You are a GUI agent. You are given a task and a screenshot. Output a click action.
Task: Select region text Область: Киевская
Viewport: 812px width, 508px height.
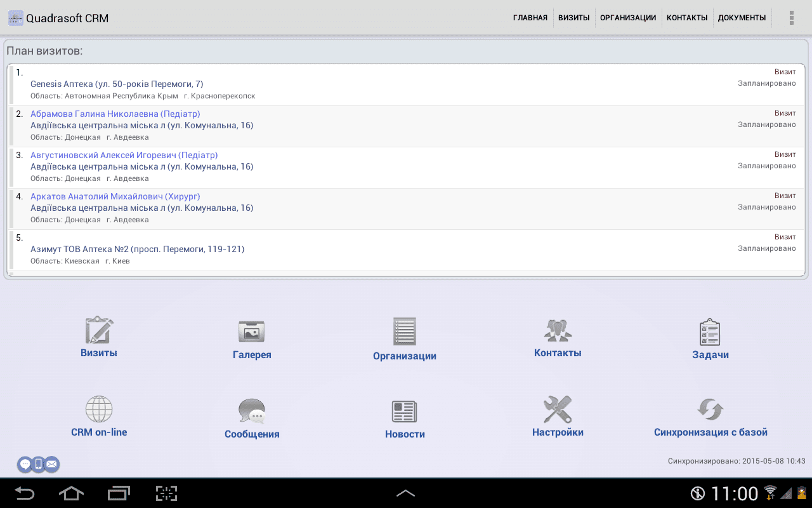point(65,261)
